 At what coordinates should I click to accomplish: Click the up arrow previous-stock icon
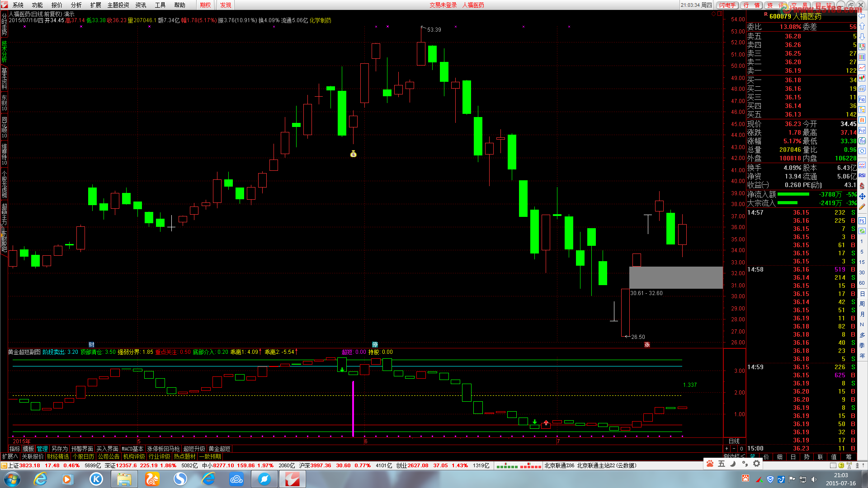pyautogui.click(x=862, y=26)
